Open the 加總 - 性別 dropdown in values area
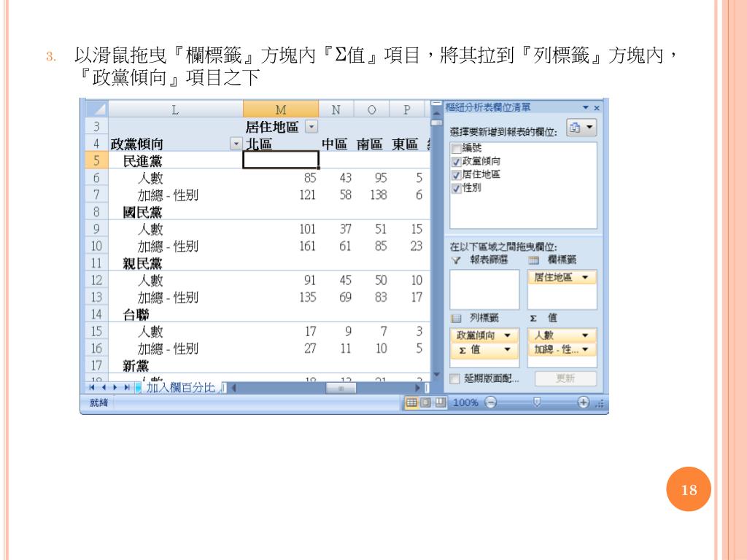This screenshot has height=560, width=747. click(x=585, y=350)
